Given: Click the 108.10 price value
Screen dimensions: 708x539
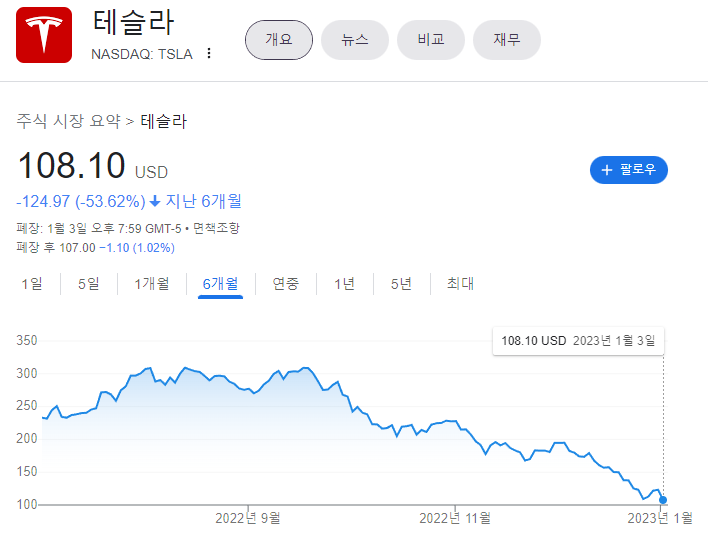Looking at the screenshot, I should (x=71, y=165).
